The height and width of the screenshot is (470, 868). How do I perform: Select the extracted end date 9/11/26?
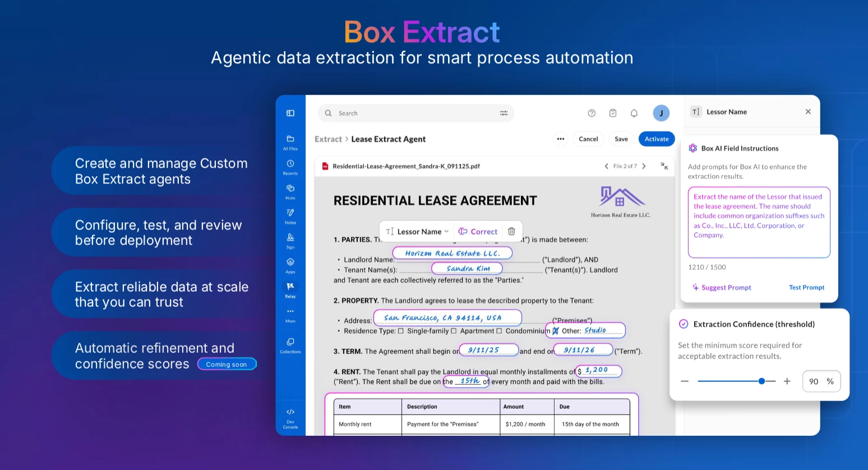583,350
